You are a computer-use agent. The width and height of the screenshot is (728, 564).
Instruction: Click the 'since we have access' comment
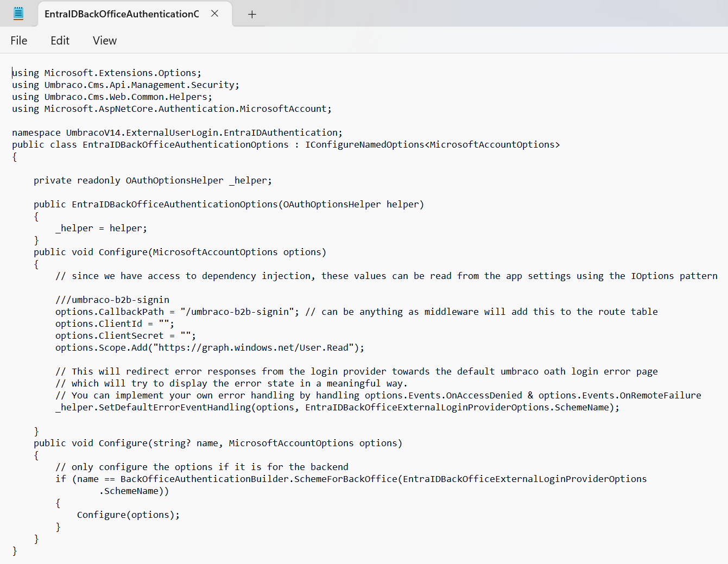click(386, 276)
